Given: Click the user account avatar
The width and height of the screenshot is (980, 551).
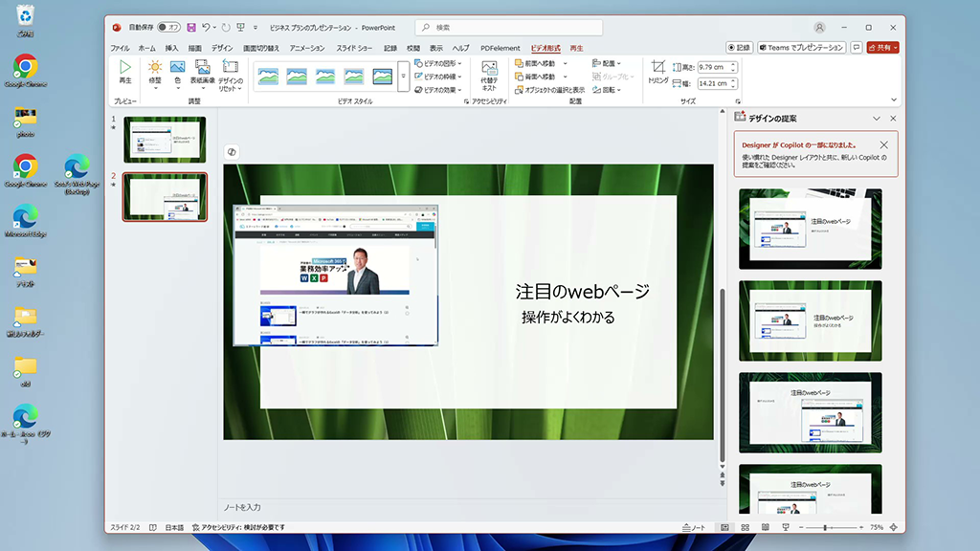Looking at the screenshot, I should tap(819, 28).
